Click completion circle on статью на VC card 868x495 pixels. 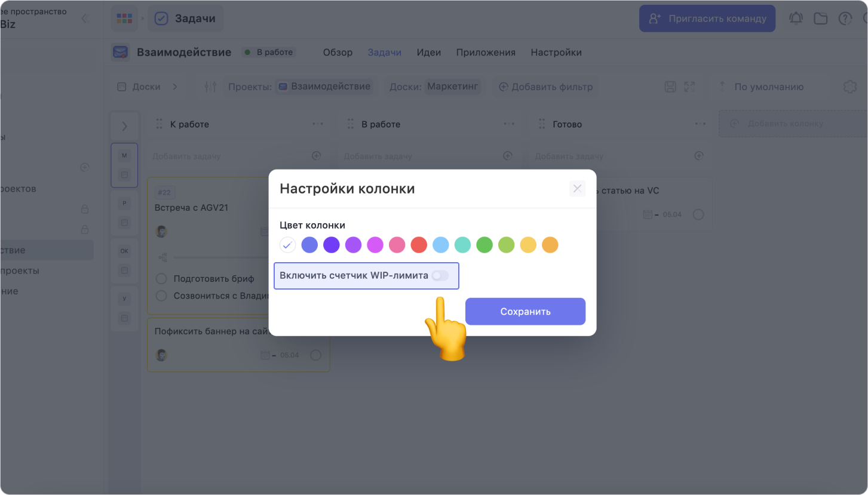pos(698,214)
